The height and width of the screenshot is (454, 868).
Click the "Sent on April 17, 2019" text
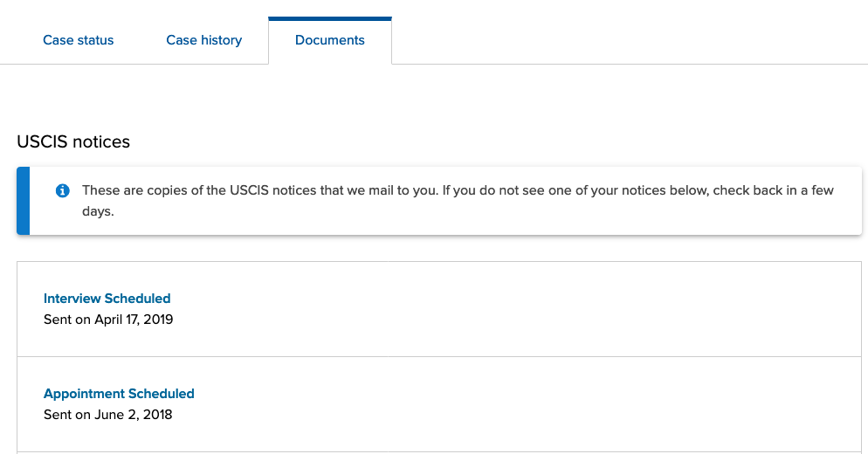(x=108, y=320)
